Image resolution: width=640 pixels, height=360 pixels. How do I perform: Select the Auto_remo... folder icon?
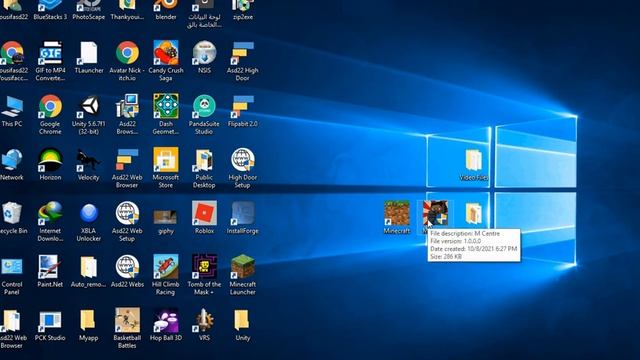89,271
